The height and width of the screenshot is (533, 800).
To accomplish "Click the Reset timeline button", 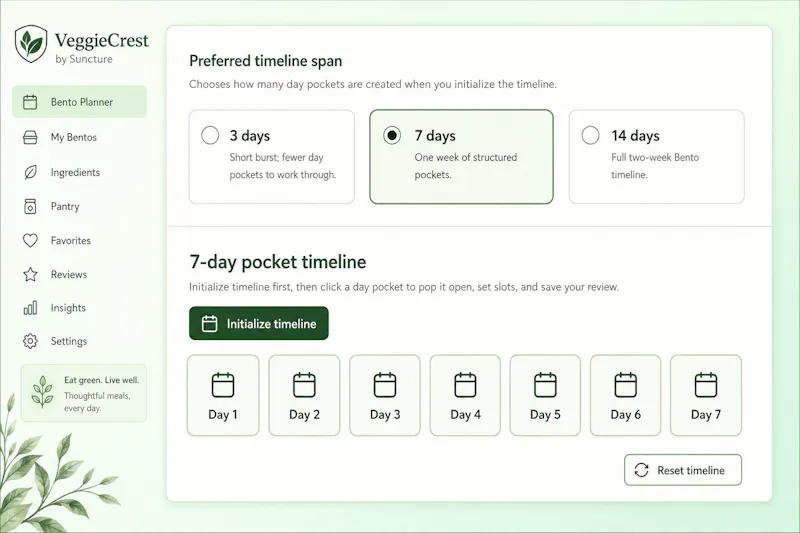I will [x=683, y=470].
